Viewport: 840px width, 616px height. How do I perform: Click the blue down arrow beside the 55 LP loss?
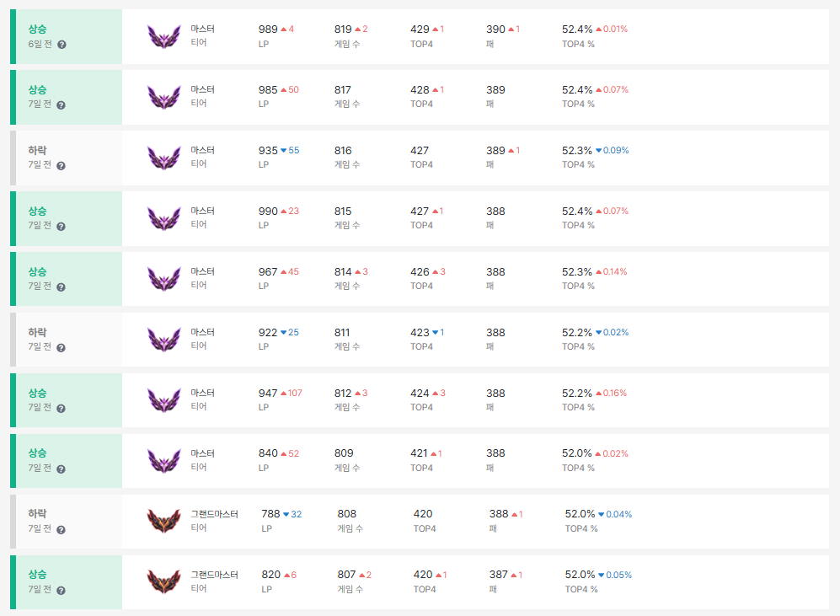[283, 151]
